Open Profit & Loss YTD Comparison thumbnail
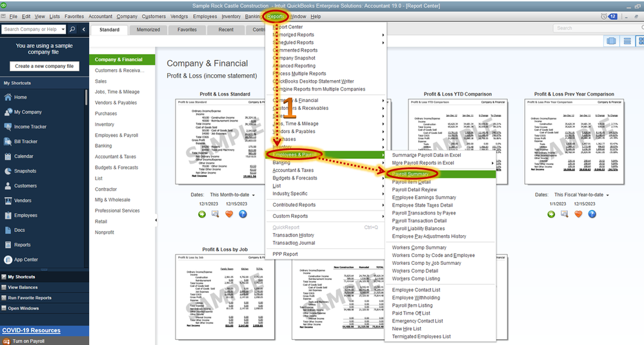 point(458,142)
